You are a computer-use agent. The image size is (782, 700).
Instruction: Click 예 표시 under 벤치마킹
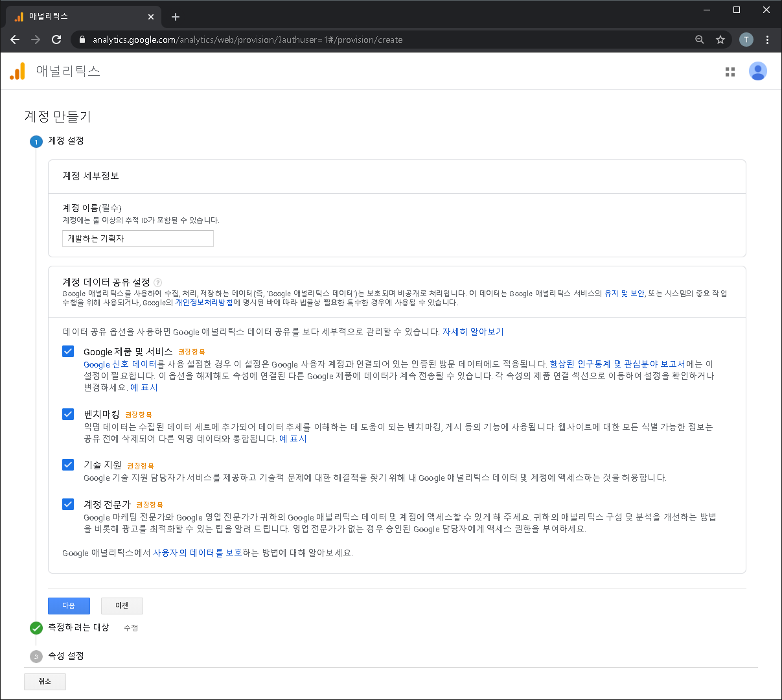tap(293, 439)
